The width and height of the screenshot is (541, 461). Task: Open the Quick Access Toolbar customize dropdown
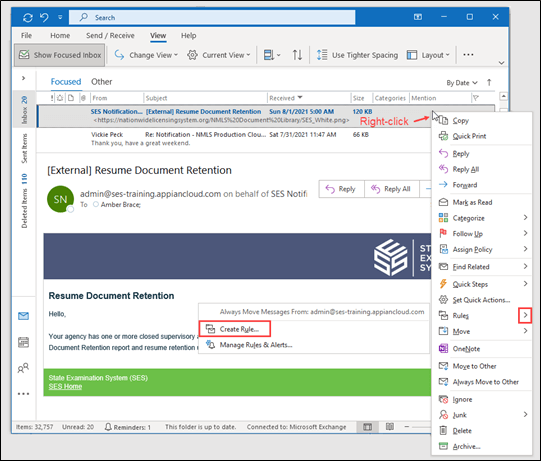point(60,17)
